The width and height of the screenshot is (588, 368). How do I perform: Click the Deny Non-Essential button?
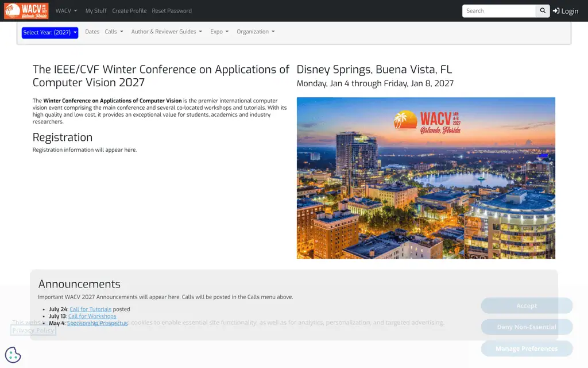click(527, 327)
